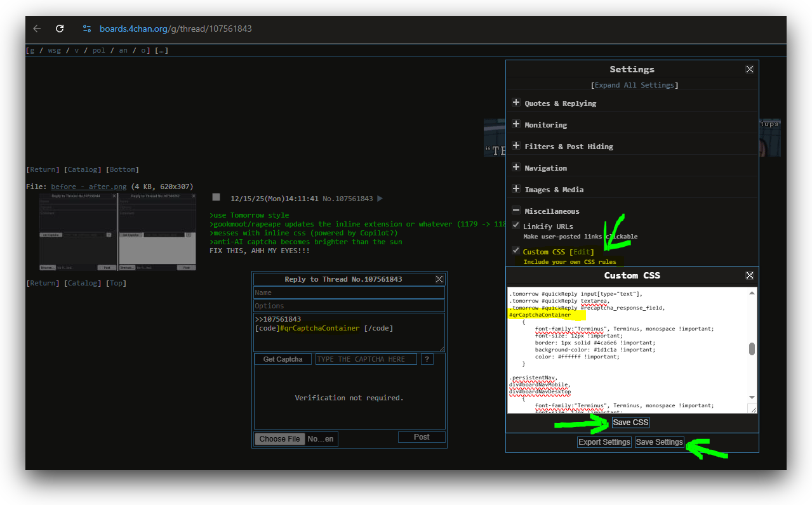The width and height of the screenshot is (812, 505).
Task: Tick the checkbox beside post 107561843
Action: tap(216, 197)
